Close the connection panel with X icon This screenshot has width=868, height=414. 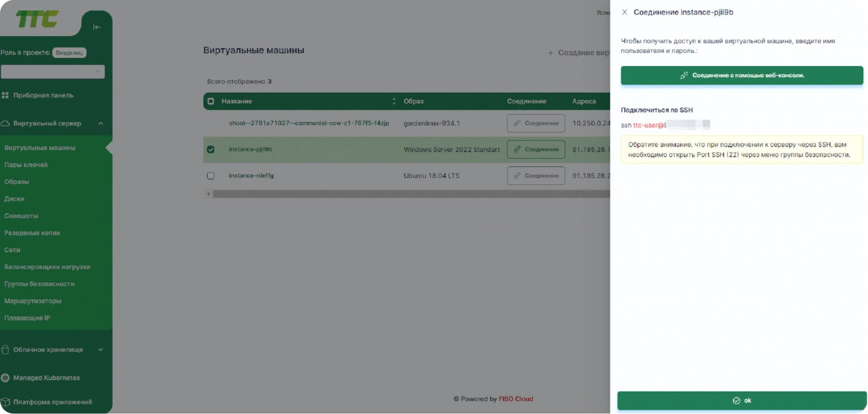click(x=624, y=12)
